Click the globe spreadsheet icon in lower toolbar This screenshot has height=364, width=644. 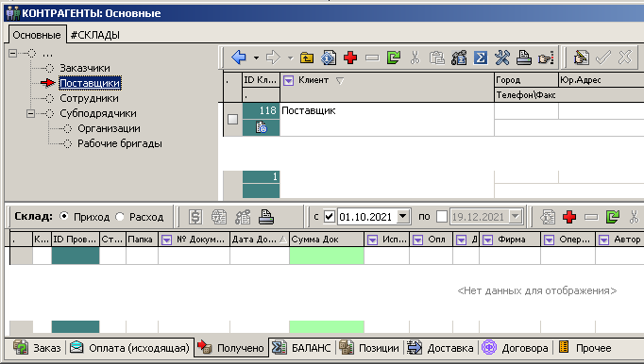pos(219,217)
